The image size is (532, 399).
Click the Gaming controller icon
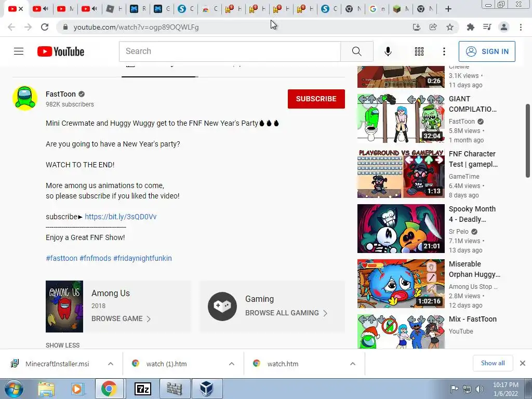click(222, 307)
